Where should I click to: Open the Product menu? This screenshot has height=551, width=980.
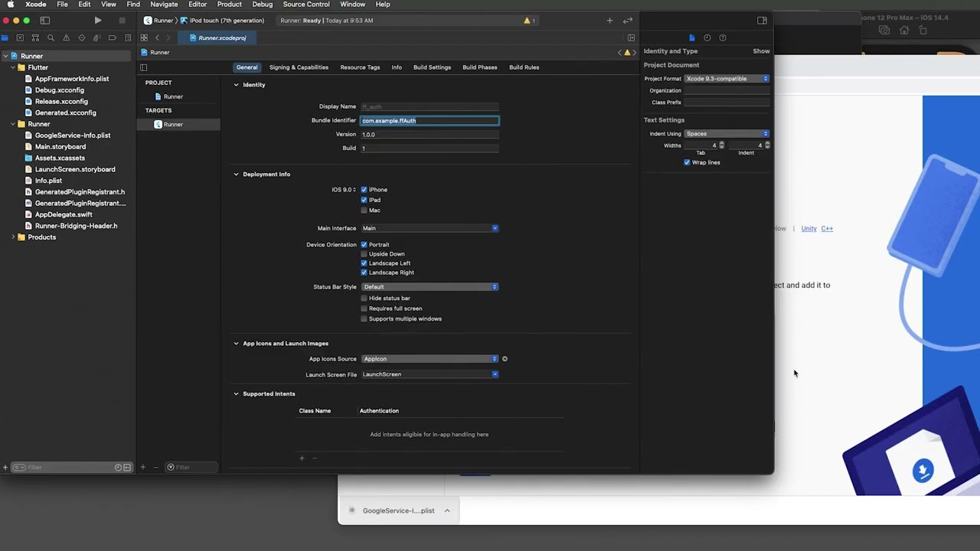click(229, 5)
